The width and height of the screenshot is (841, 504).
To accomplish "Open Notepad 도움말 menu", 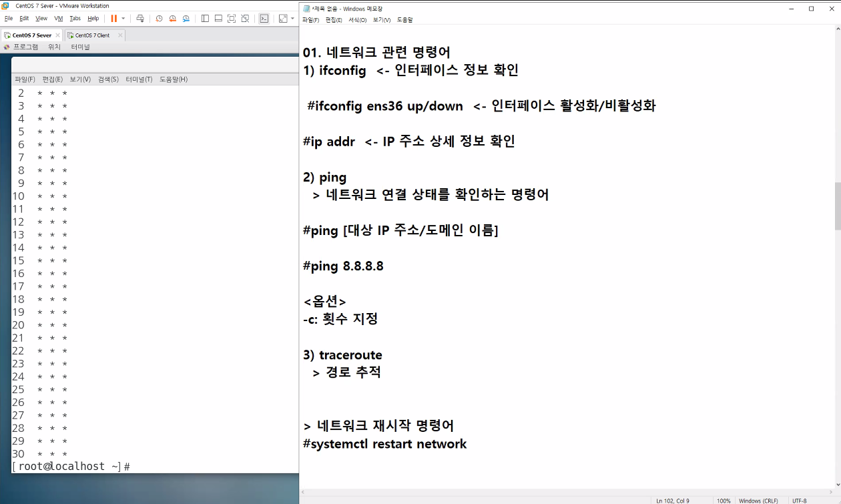I will (405, 20).
